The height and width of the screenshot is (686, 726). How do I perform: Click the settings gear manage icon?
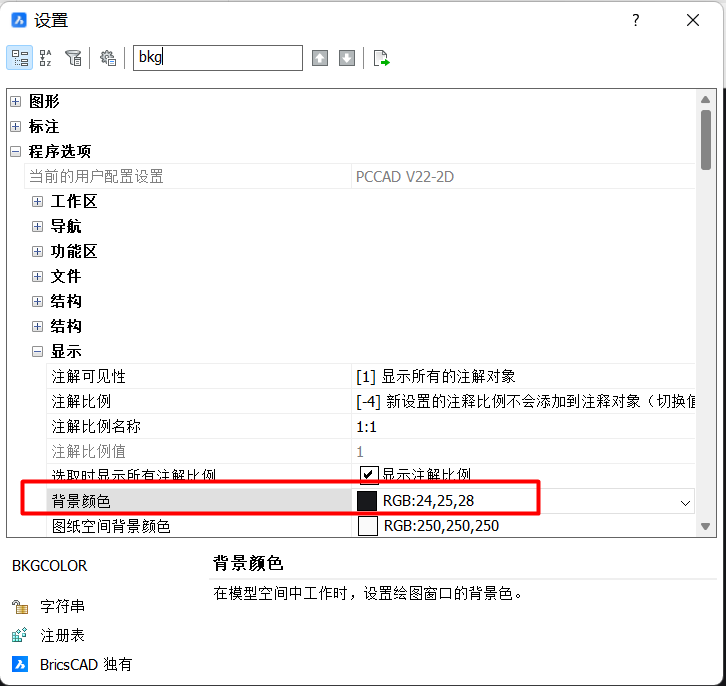[x=108, y=58]
